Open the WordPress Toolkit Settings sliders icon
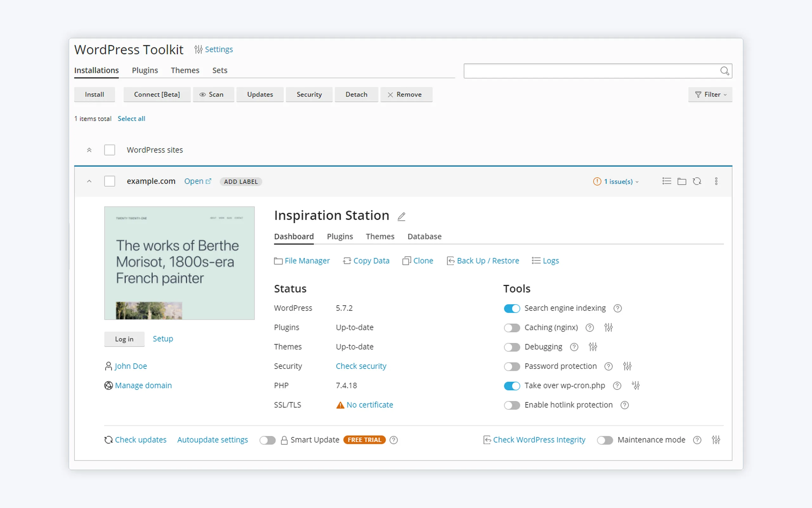 [x=198, y=50]
